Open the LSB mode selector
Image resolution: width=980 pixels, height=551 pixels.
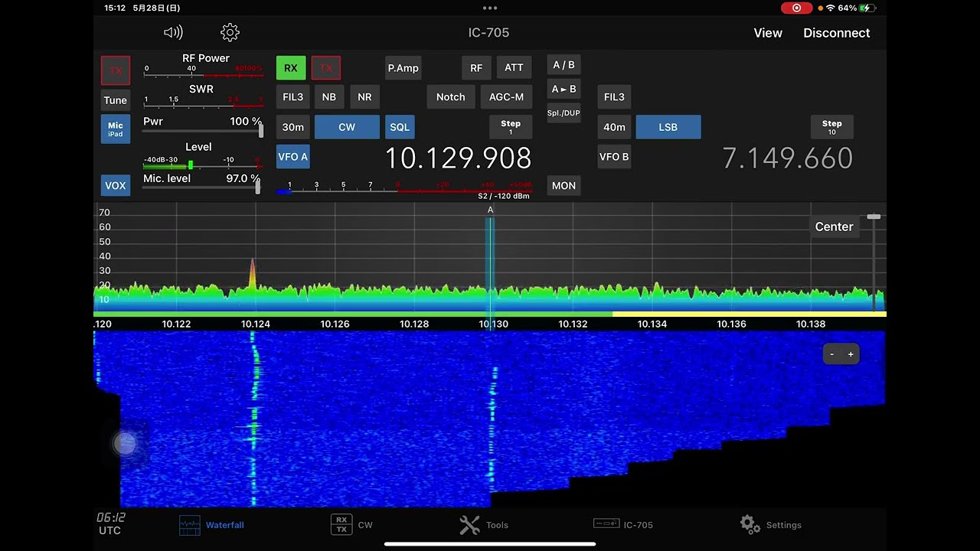click(x=668, y=127)
